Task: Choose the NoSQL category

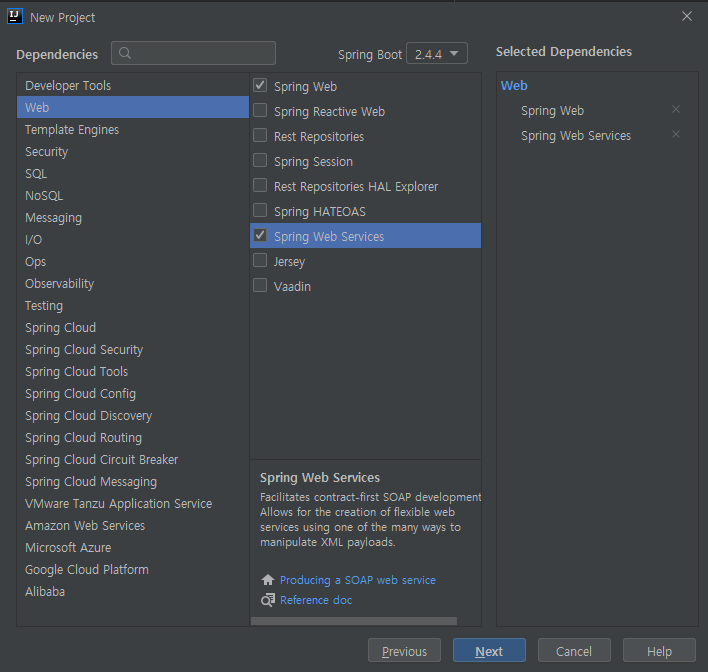Action: tap(133, 195)
